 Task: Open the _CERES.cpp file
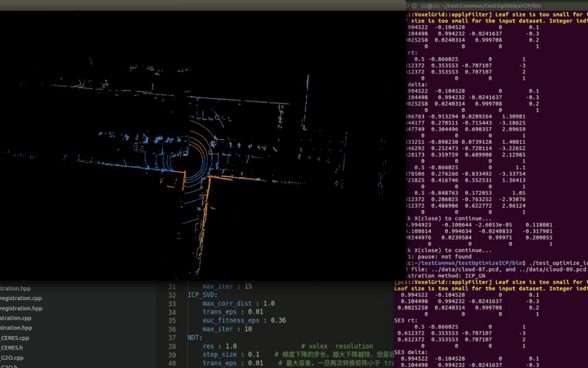[x=15, y=338]
